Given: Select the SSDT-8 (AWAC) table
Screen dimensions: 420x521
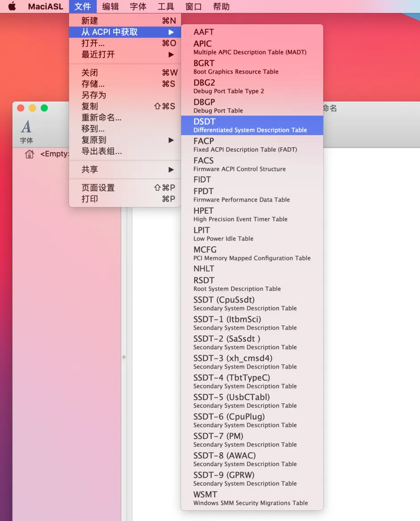Looking at the screenshot, I should pyautogui.click(x=252, y=459).
